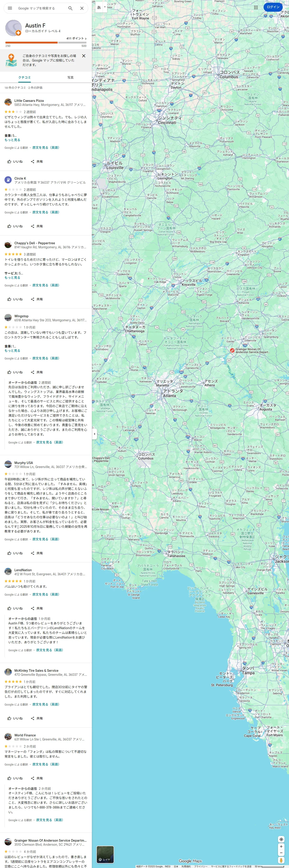Viewport: 289px width, 868px height.
Task: Zoom in on the map
Action: [281, 846]
